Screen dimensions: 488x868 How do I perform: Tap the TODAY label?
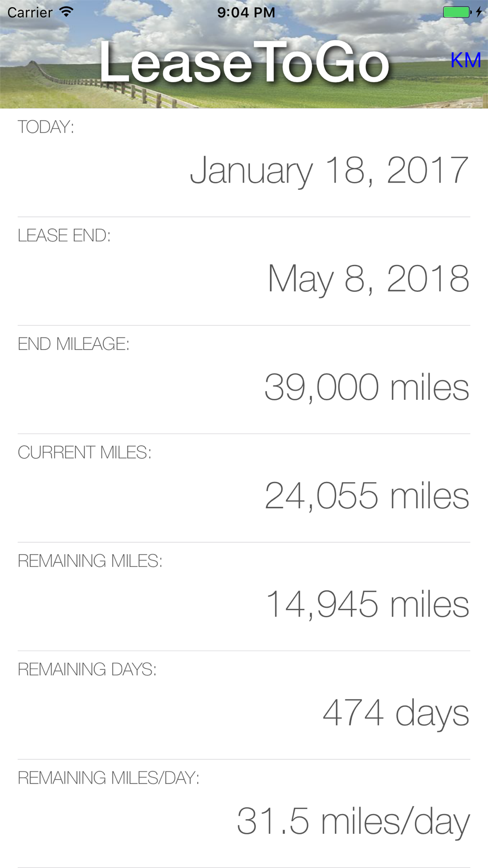(x=46, y=127)
